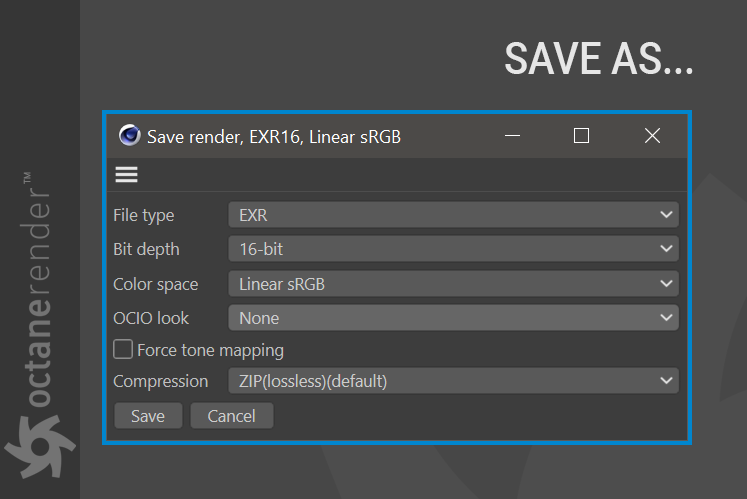Open the Bit depth dropdown showing 16-bit
Image resolution: width=747 pixels, height=499 pixels.
click(x=453, y=249)
